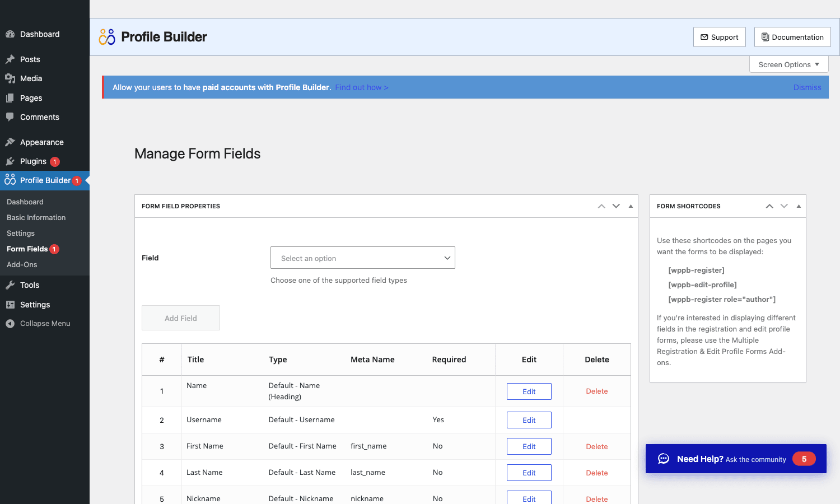
Task: Open Profile Builder Settings submenu item
Action: pos(21,233)
